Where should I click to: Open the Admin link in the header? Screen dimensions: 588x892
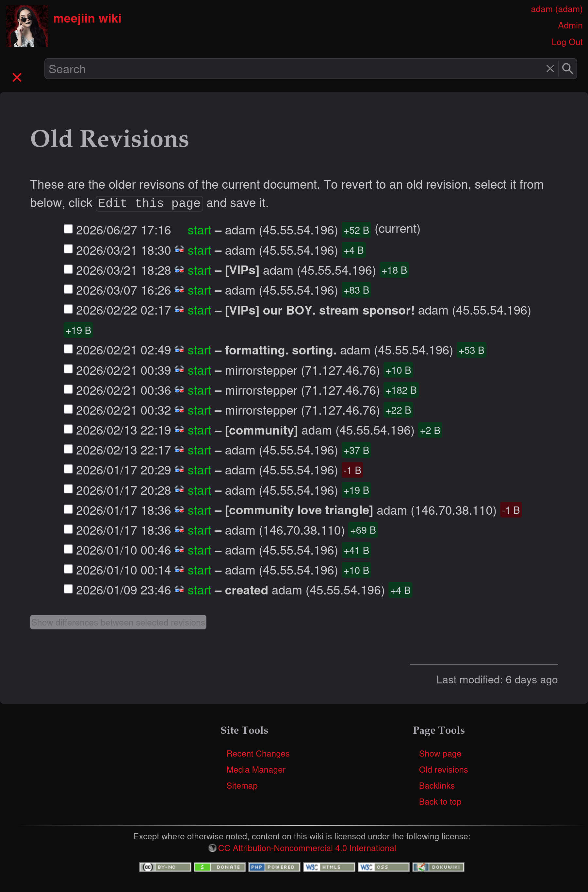tap(570, 26)
